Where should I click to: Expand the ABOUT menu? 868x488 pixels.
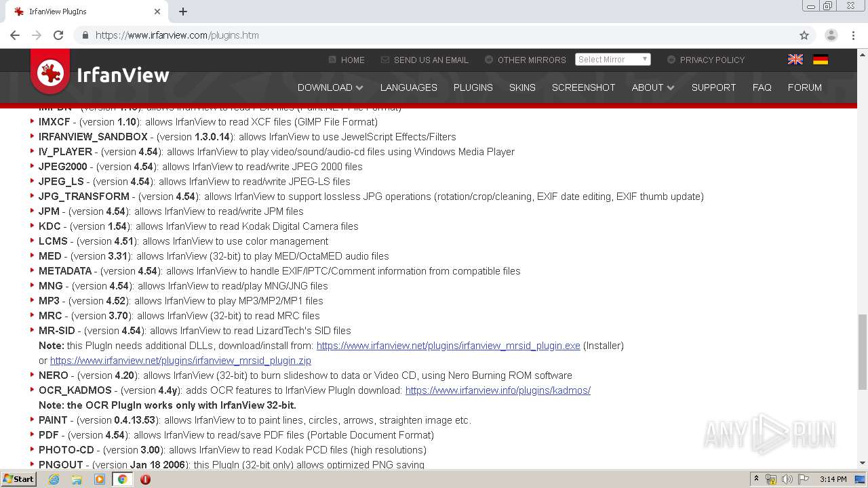[x=653, y=87]
